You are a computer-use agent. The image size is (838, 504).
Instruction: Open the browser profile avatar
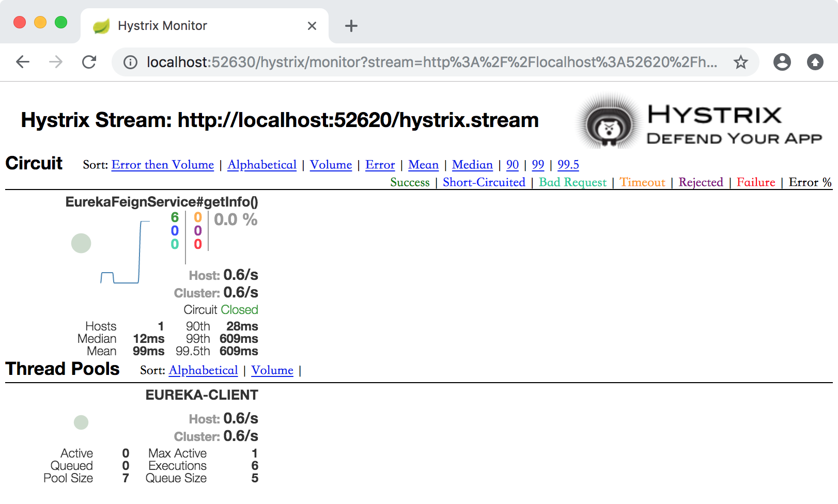[x=782, y=62]
